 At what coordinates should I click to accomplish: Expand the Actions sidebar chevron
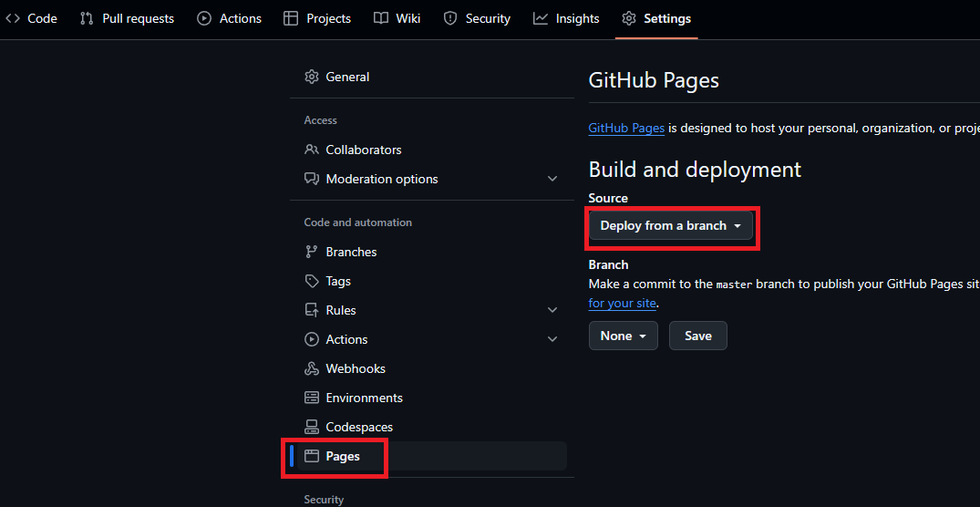coord(552,339)
